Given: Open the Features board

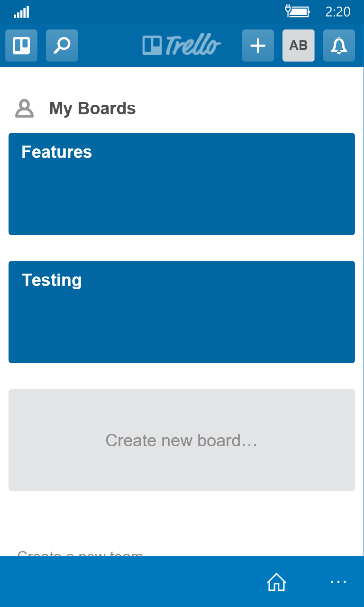Looking at the screenshot, I should pos(182,184).
